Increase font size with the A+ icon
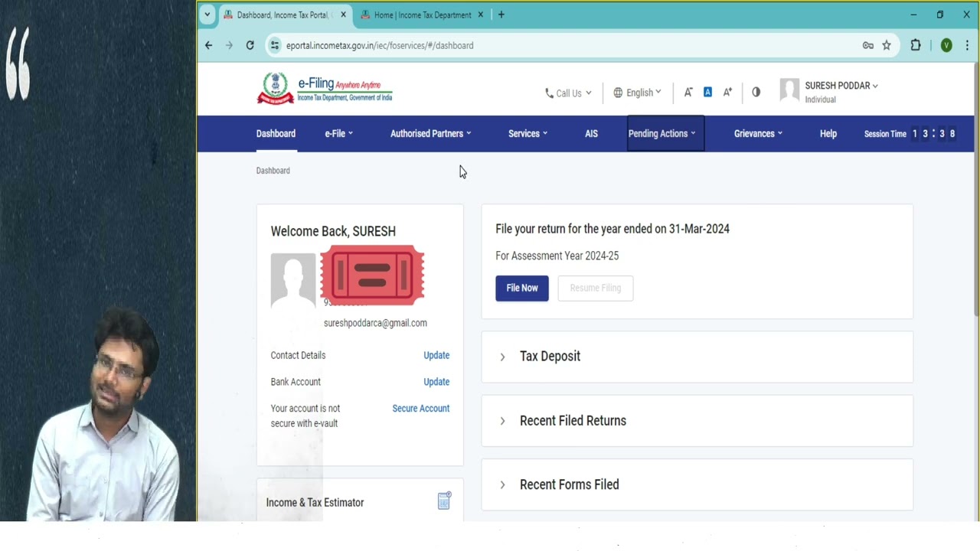The width and height of the screenshot is (980, 551). click(x=727, y=92)
